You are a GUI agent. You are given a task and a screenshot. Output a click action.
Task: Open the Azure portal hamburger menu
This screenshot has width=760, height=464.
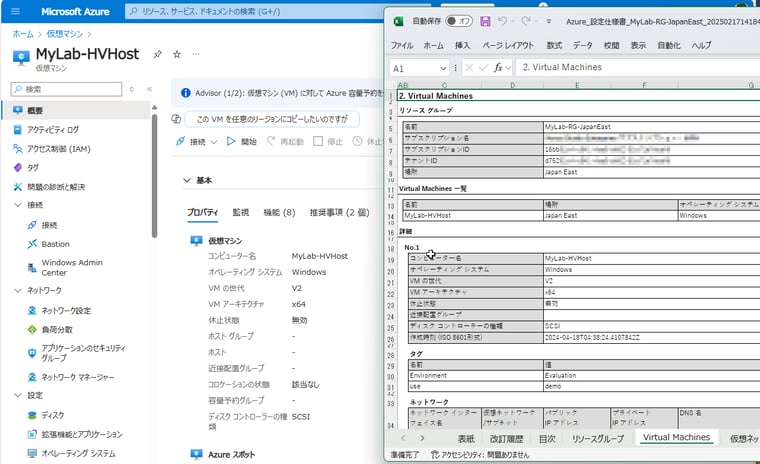(15, 11)
